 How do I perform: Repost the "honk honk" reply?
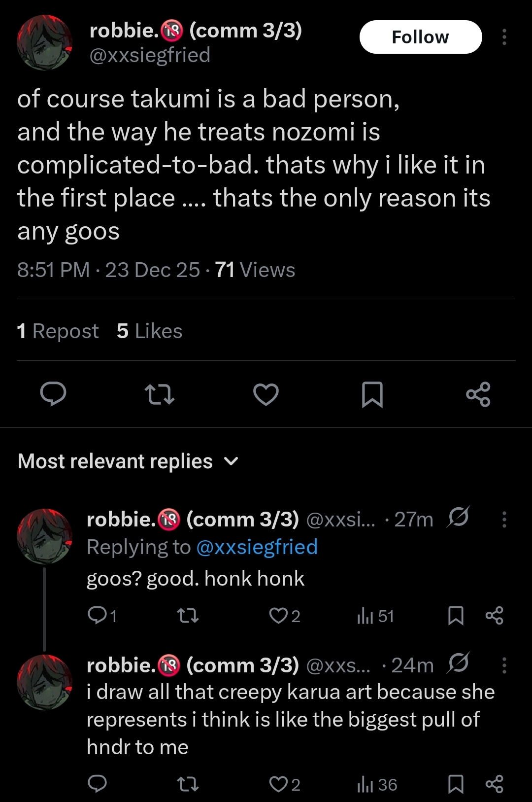[x=188, y=616]
